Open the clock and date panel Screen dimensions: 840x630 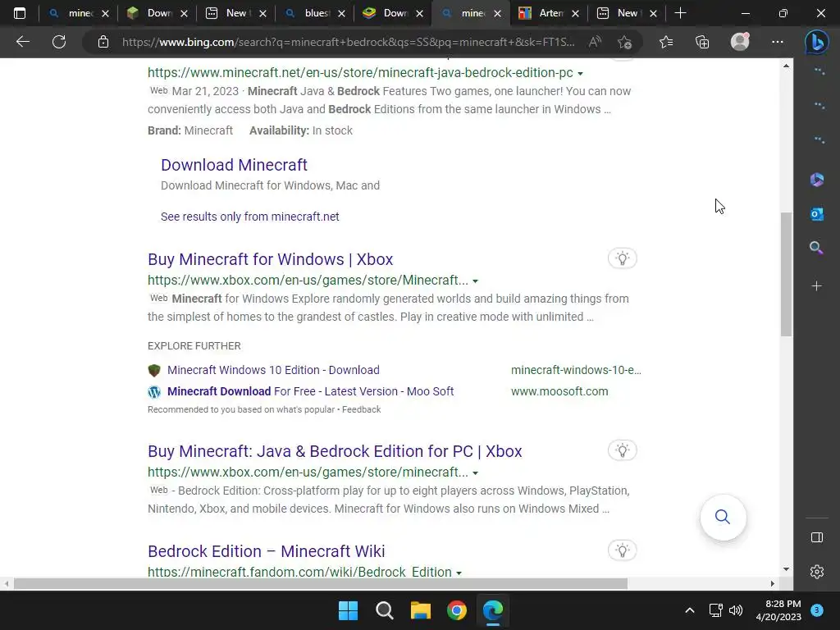778,610
